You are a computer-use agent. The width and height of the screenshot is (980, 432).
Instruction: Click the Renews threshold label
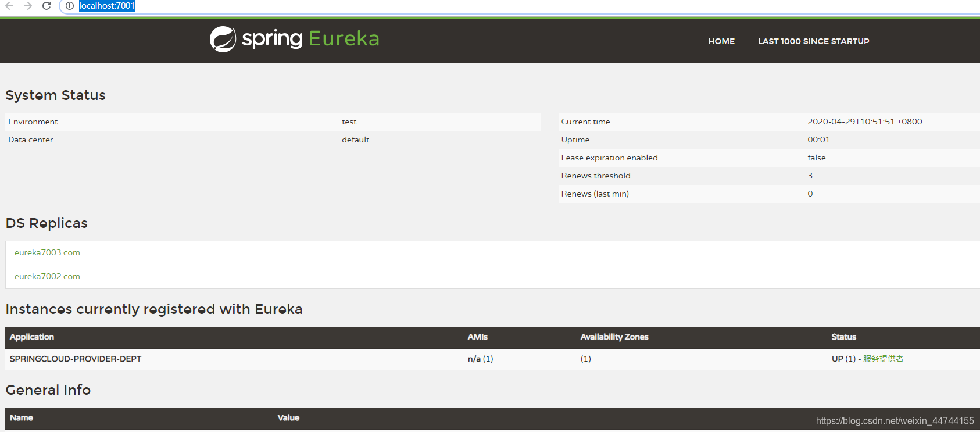tap(595, 176)
